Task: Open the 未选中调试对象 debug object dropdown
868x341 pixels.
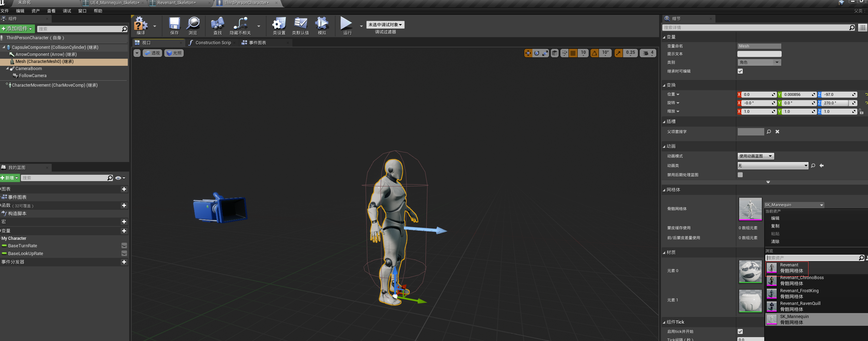Action: point(385,25)
